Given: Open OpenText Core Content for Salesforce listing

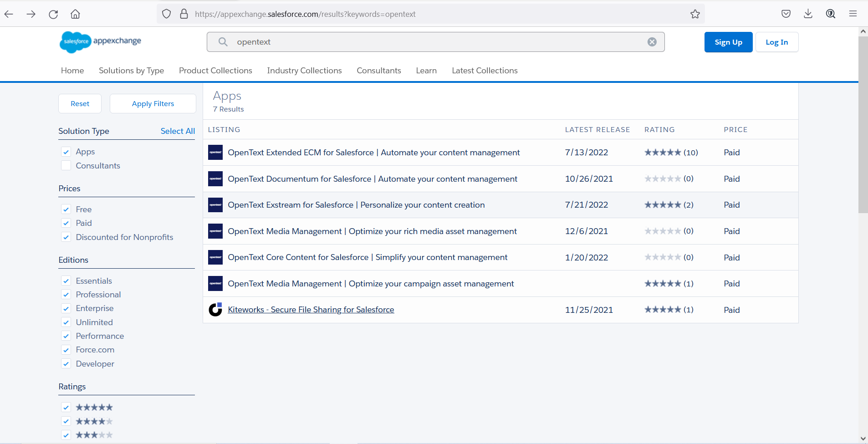Looking at the screenshot, I should pos(368,257).
